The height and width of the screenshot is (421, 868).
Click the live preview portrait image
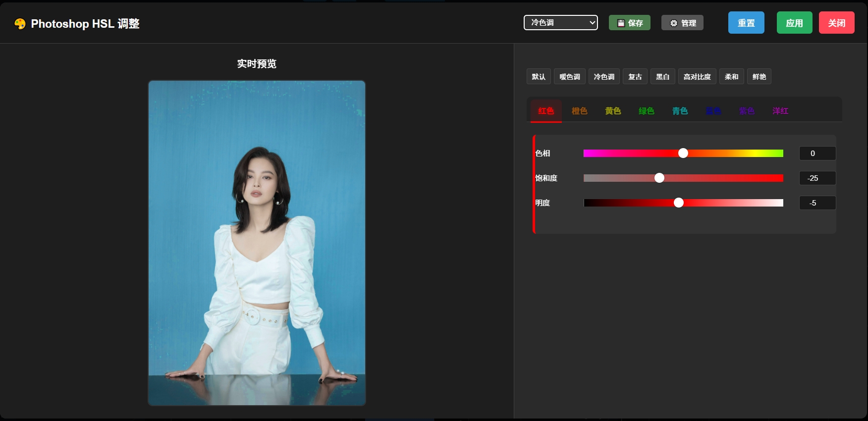click(257, 243)
